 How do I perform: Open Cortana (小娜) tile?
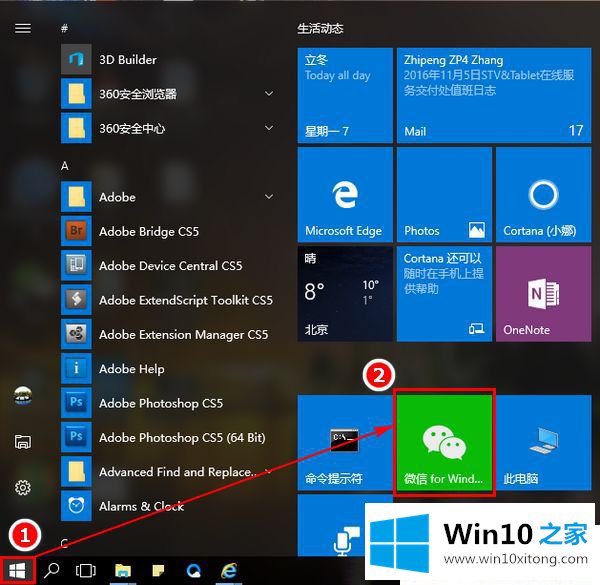543,195
